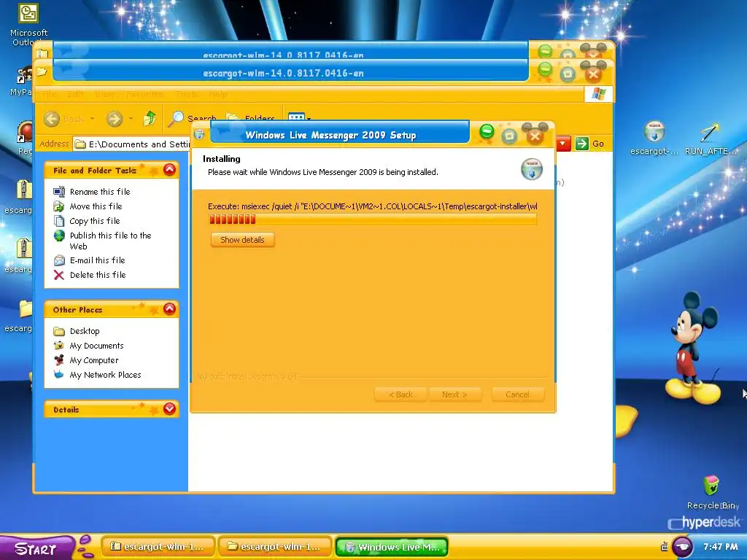Click Delete this file link
Image resolution: width=747 pixels, height=560 pixels.
point(98,275)
